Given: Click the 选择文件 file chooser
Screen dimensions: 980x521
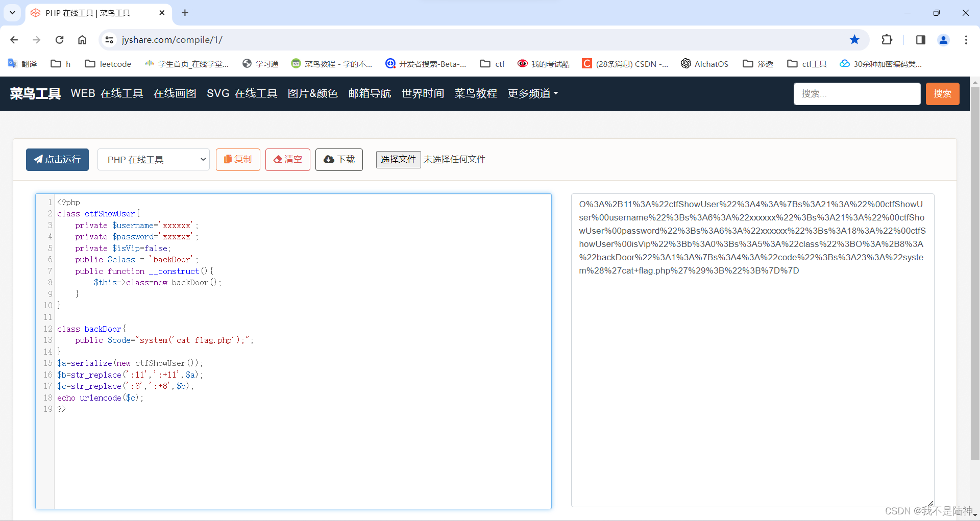Looking at the screenshot, I should coord(398,160).
